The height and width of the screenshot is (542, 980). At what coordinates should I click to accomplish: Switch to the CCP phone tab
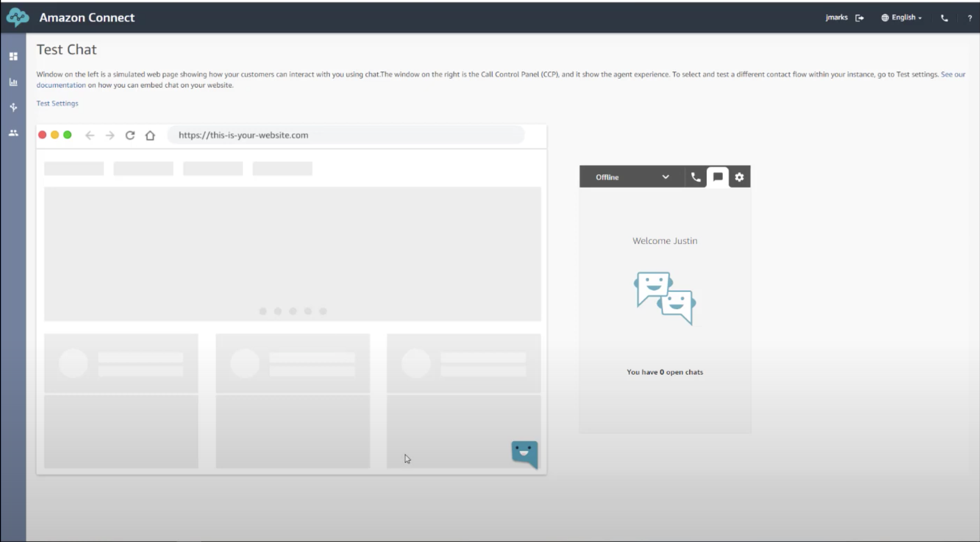(696, 177)
